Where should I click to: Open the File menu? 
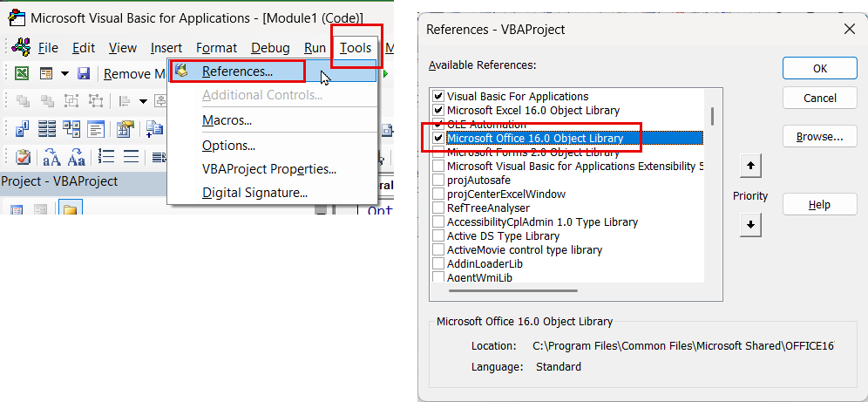[x=48, y=48]
